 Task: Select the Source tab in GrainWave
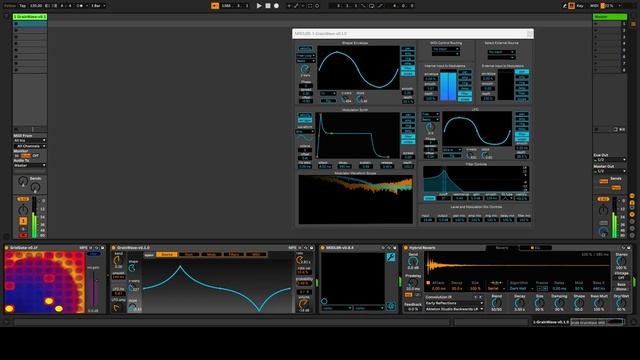pyautogui.click(x=167, y=255)
